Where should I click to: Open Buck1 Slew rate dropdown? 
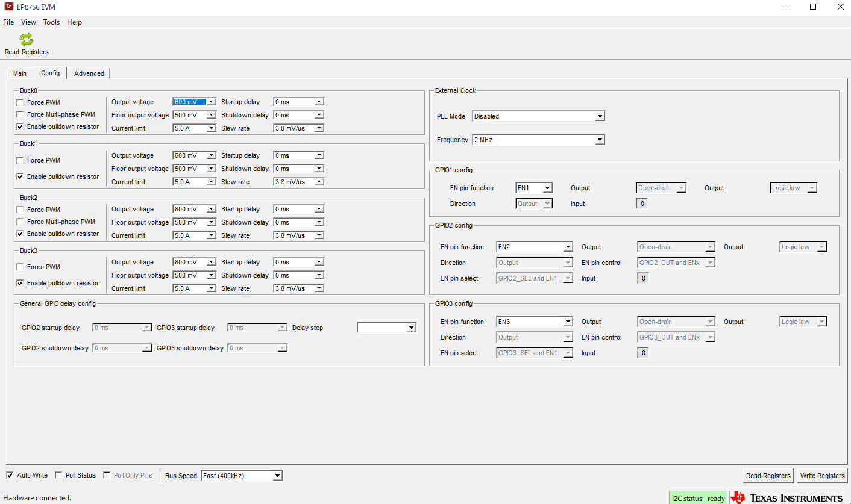click(299, 182)
